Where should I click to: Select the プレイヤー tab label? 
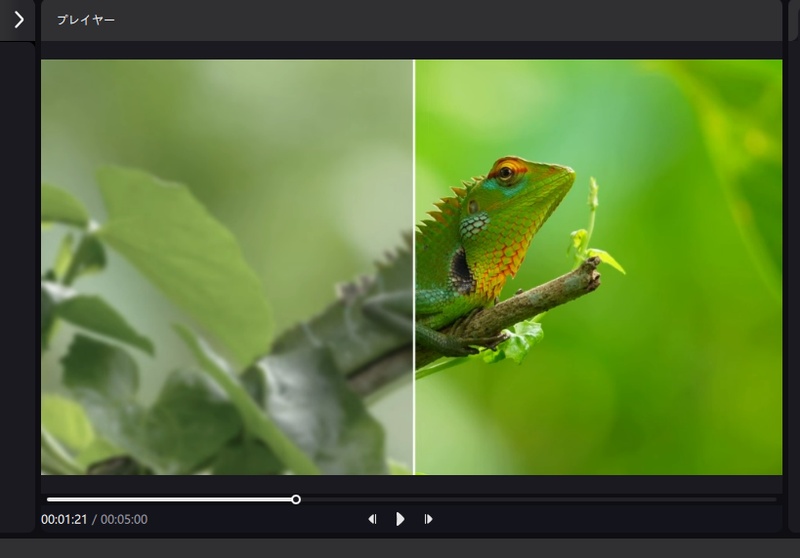pyautogui.click(x=86, y=20)
